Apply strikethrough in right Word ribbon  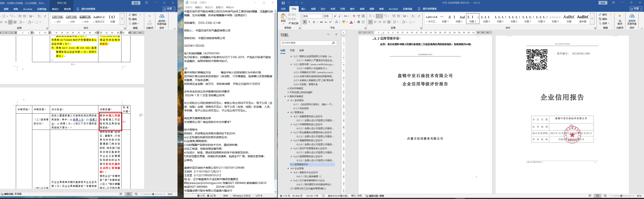tap(321, 22)
